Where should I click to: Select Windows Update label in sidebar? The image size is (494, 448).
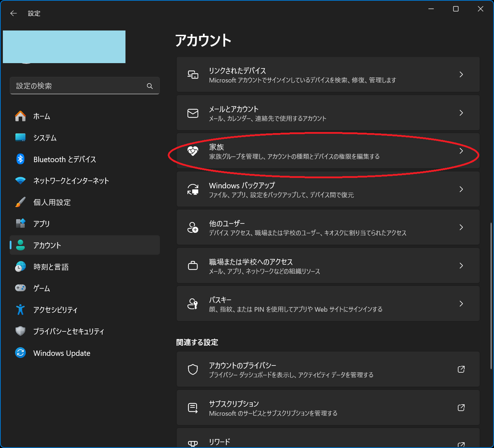click(x=62, y=353)
